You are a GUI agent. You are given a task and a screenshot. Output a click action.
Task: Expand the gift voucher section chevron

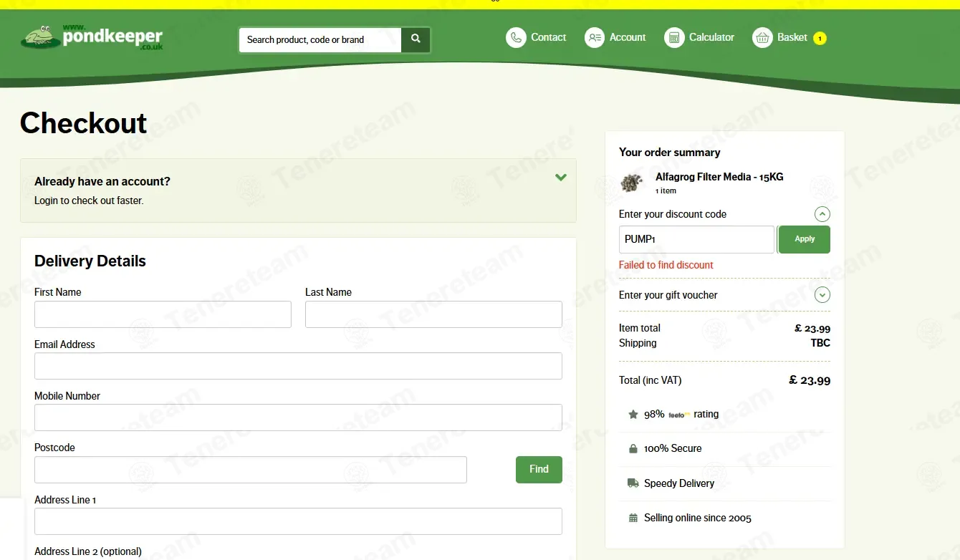coord(822,295)
